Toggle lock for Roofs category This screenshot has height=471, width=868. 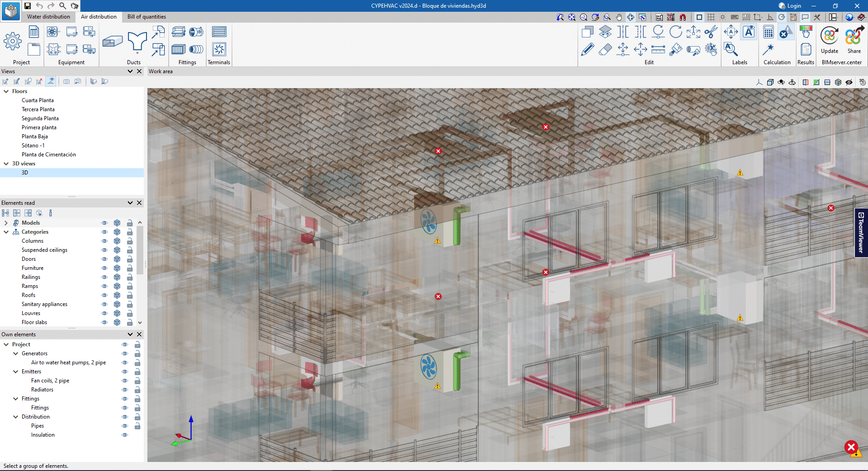coord(130,295)
